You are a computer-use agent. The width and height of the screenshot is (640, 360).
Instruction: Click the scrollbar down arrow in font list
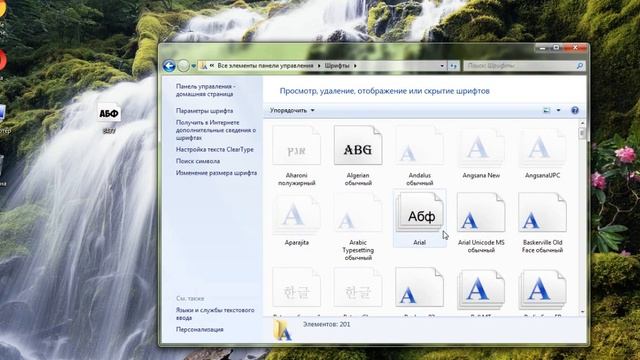(582, 312)
